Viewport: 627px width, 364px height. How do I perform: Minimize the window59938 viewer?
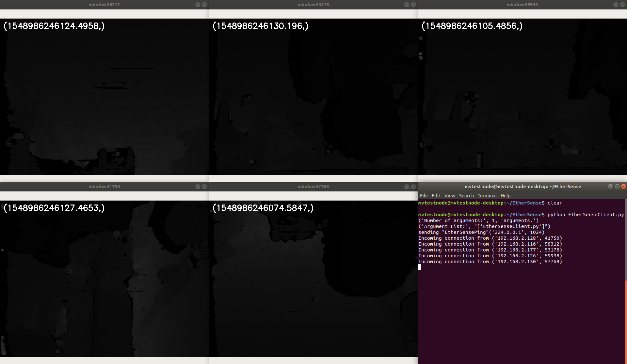click(x=616, y=5)
